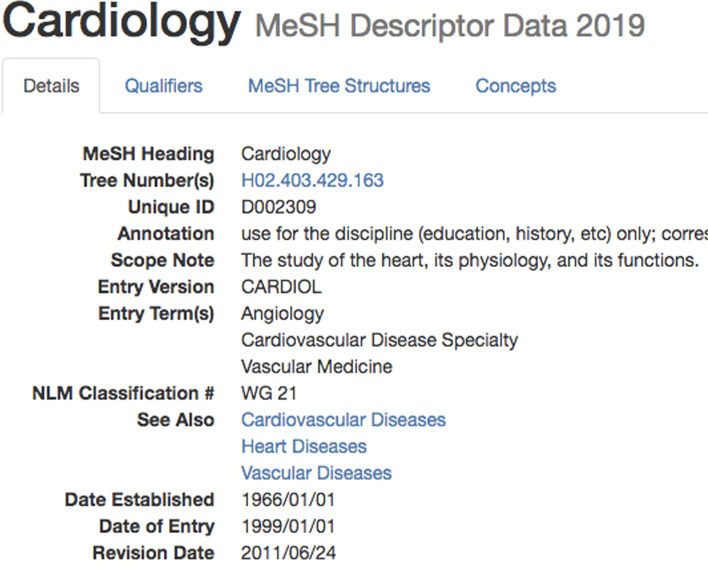The width and height of the screenshot is (708, 565).
Task: Click the NLM Classification value WG 21
Action: (269, 393)
